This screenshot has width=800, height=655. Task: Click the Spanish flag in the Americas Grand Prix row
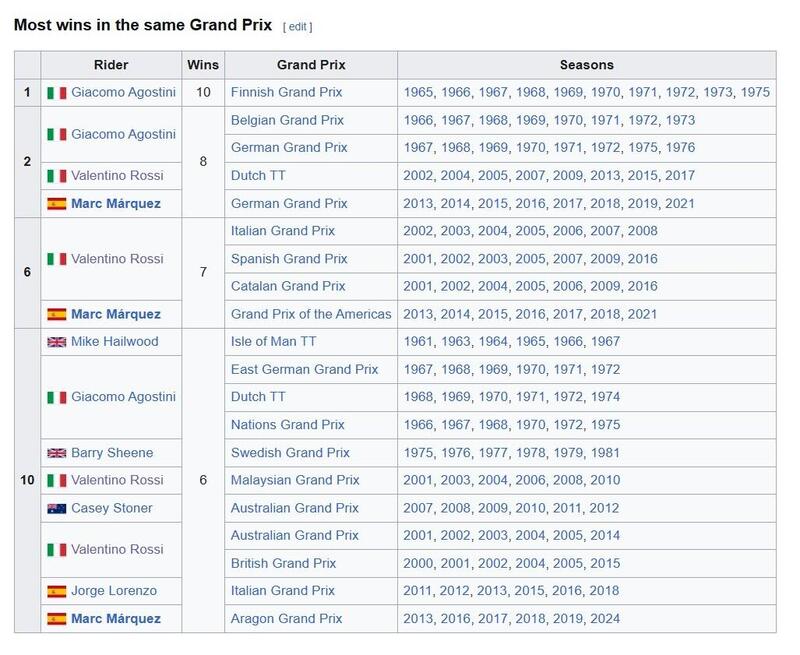coord(56,314)
